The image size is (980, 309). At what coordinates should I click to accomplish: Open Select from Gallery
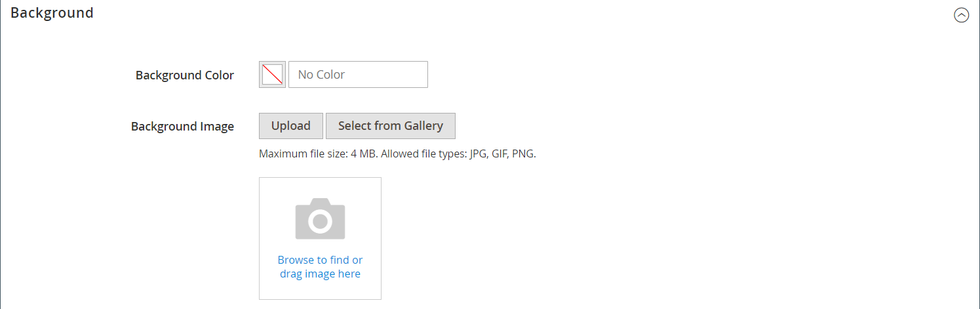click(x=390, y=126)
